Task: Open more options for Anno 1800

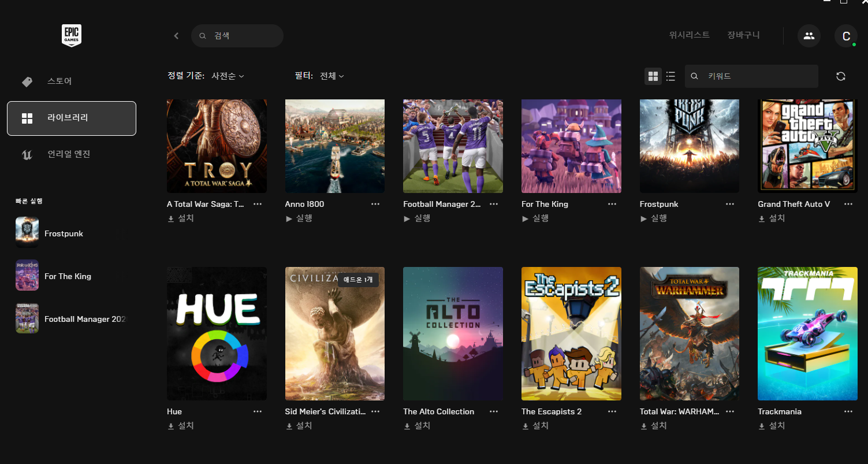Action: [375, 204]
